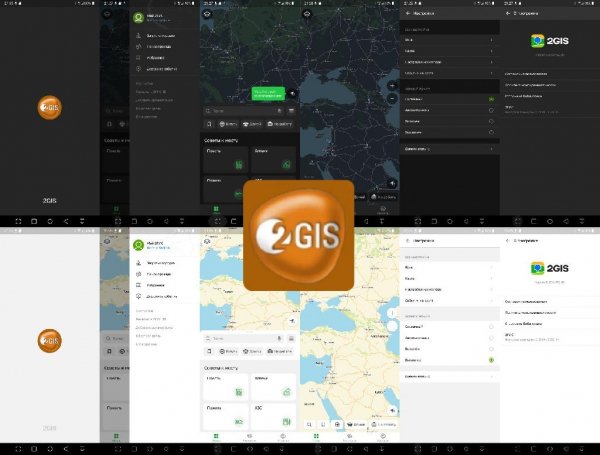600x455 pixels.
Task: Expand the bottom row chevron in dark settings
Action: 491,149
